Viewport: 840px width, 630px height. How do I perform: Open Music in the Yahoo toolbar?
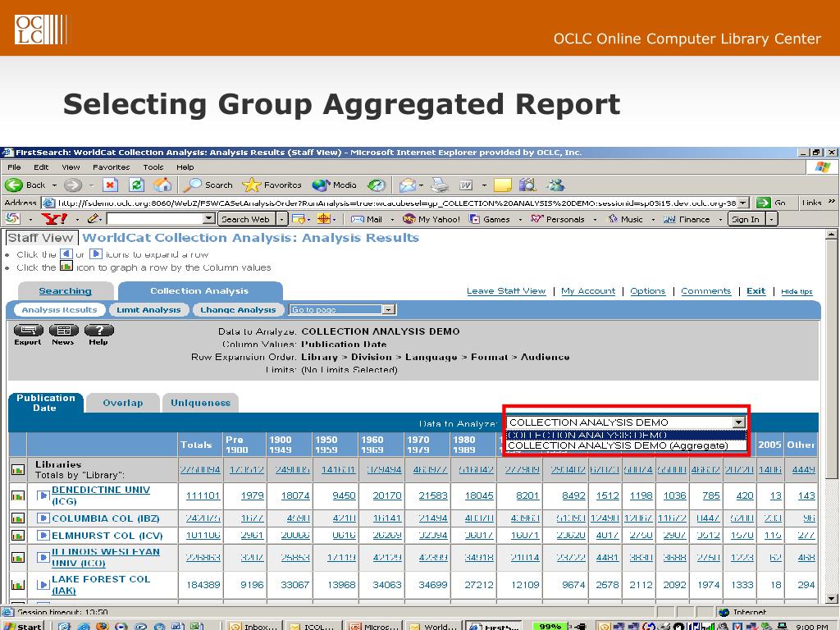(x=625, y=219)
